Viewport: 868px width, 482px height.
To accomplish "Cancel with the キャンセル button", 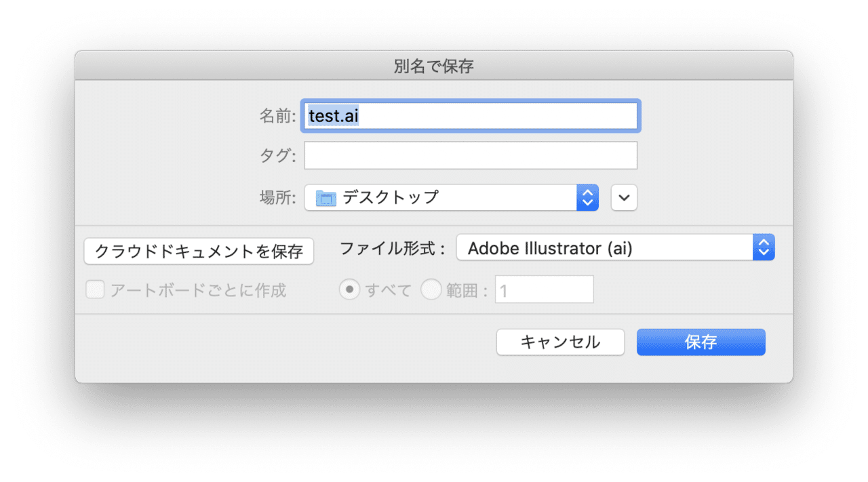I will coord(560,342).
